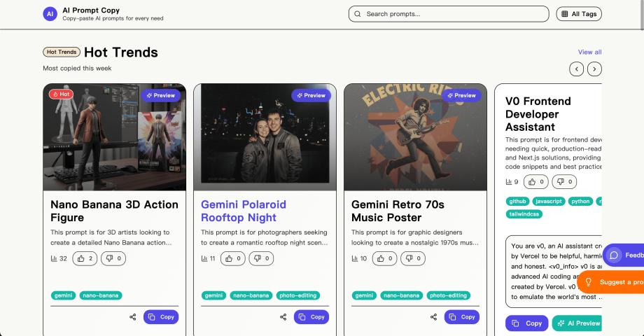Filter by the github tag
The height and width of the screenshot is (336, 644).
click(517, 201)
